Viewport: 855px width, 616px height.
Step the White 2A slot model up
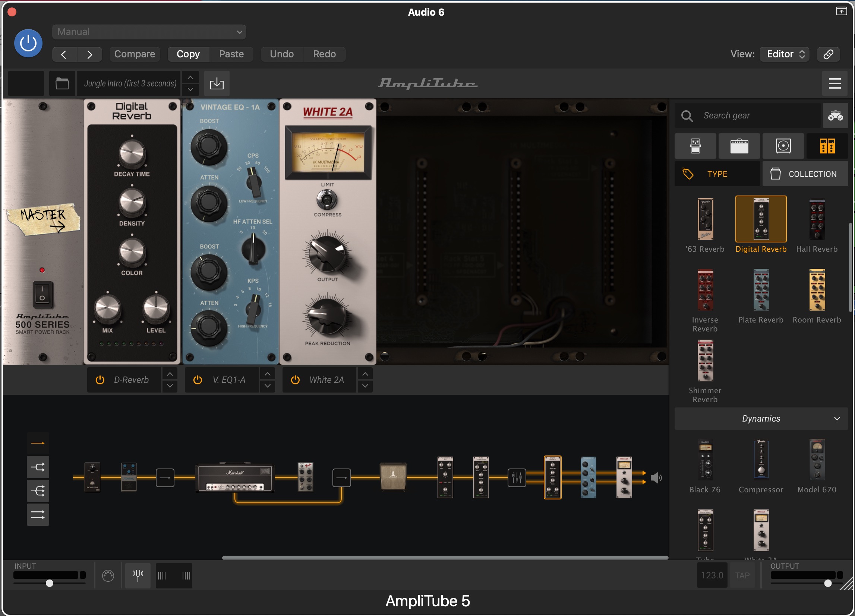tap(365, 374)
